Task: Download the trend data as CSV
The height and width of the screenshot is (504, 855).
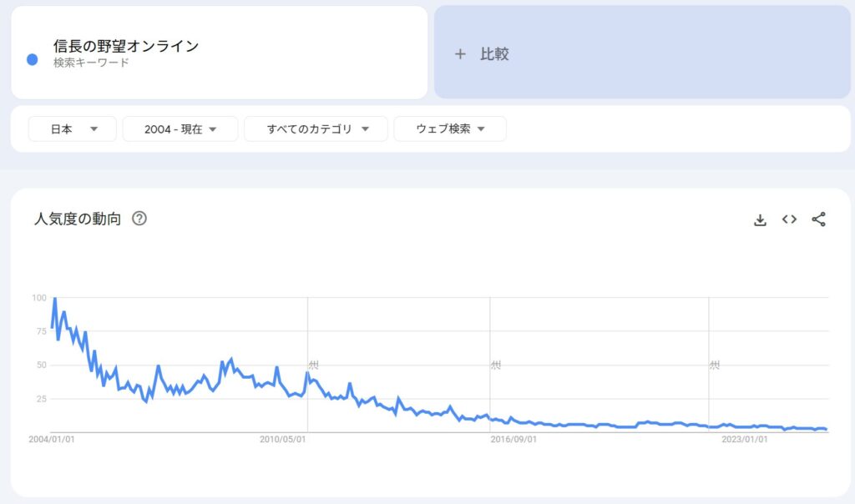Action: [760, 219]
